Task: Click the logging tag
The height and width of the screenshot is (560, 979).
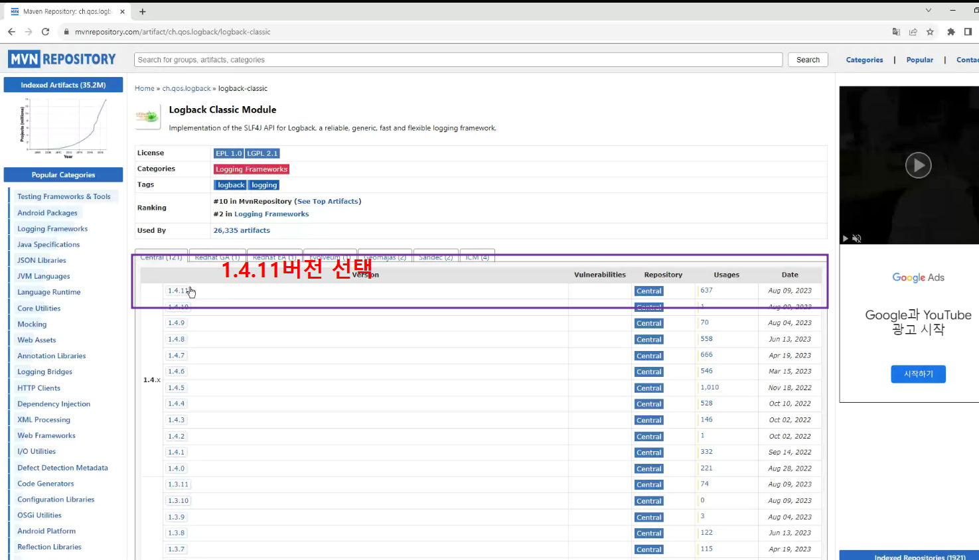Action: point(264,185)
